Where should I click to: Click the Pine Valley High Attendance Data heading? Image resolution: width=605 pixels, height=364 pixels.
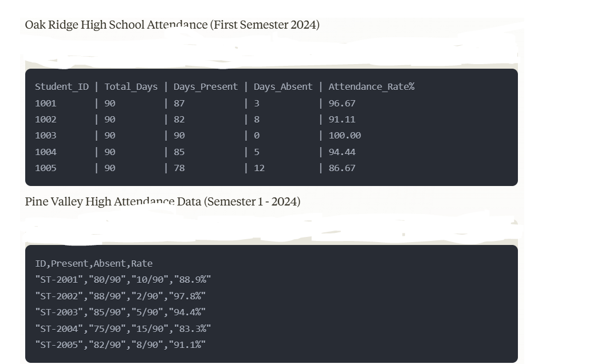pyautogui.click(x=162, y=201)
